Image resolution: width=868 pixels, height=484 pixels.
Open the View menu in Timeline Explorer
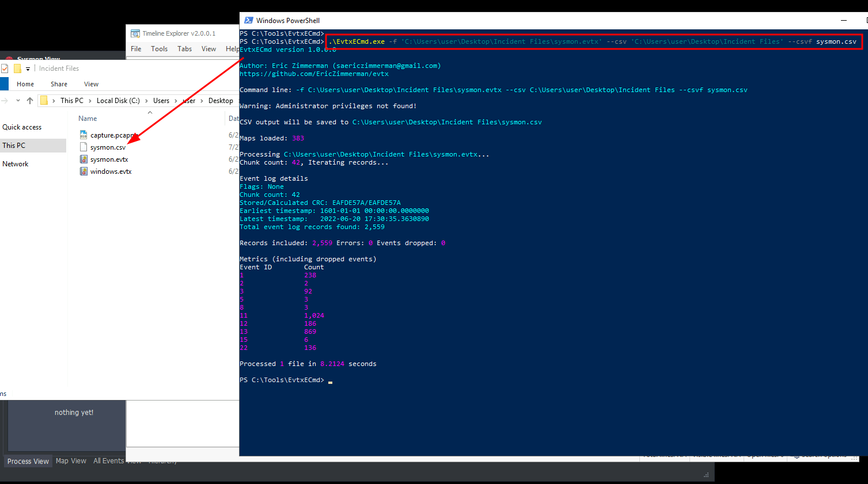209,49
